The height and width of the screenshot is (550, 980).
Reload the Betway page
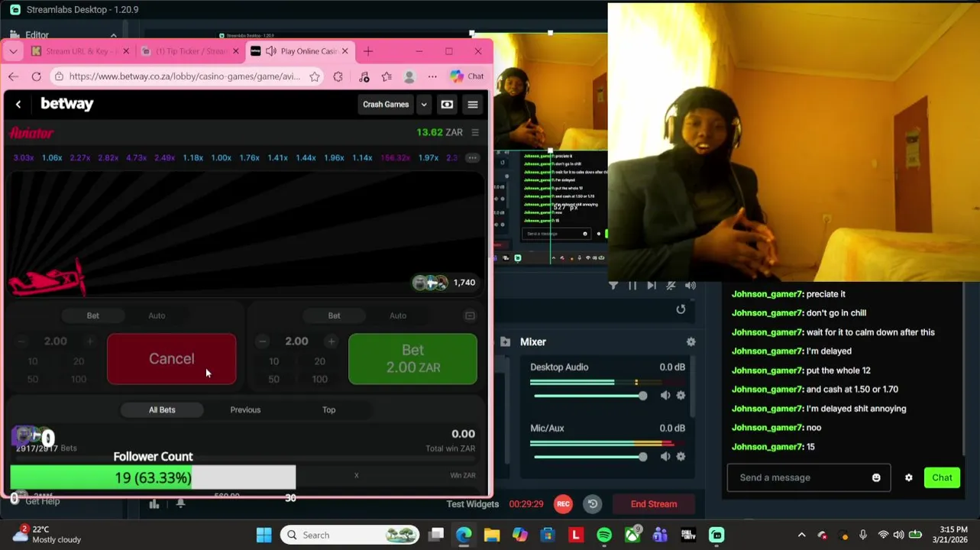pos(36,76)
